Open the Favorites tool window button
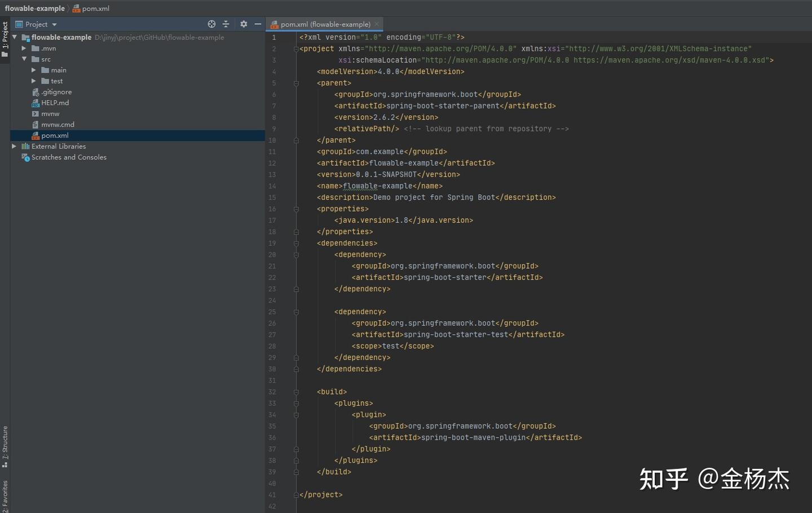 point(5,496)
